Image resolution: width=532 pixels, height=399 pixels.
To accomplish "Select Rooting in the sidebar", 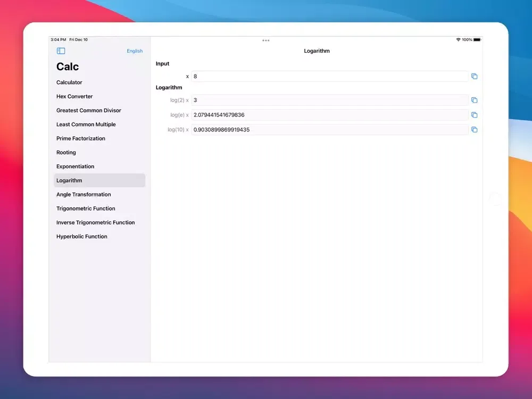I will point(99,152).
